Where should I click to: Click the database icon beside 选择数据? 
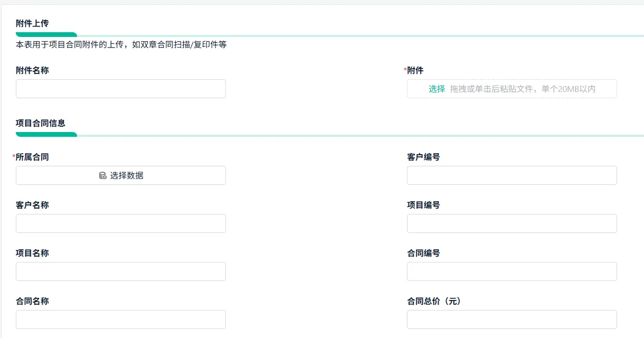(x=103, y=175)
